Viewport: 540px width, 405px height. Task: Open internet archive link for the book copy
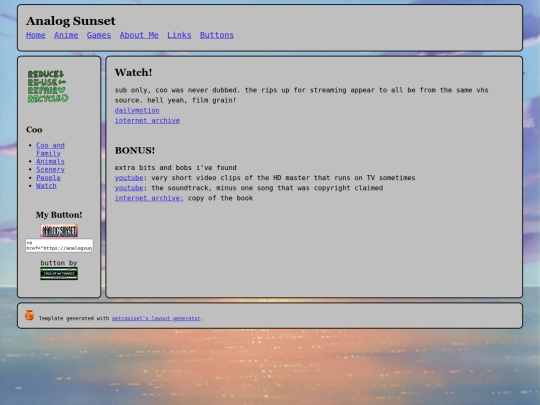tap(149, 198)
